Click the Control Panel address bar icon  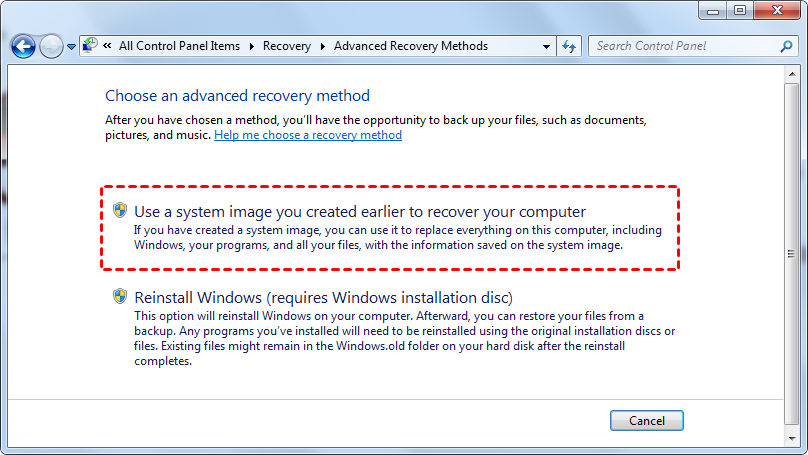pos(89,45)
